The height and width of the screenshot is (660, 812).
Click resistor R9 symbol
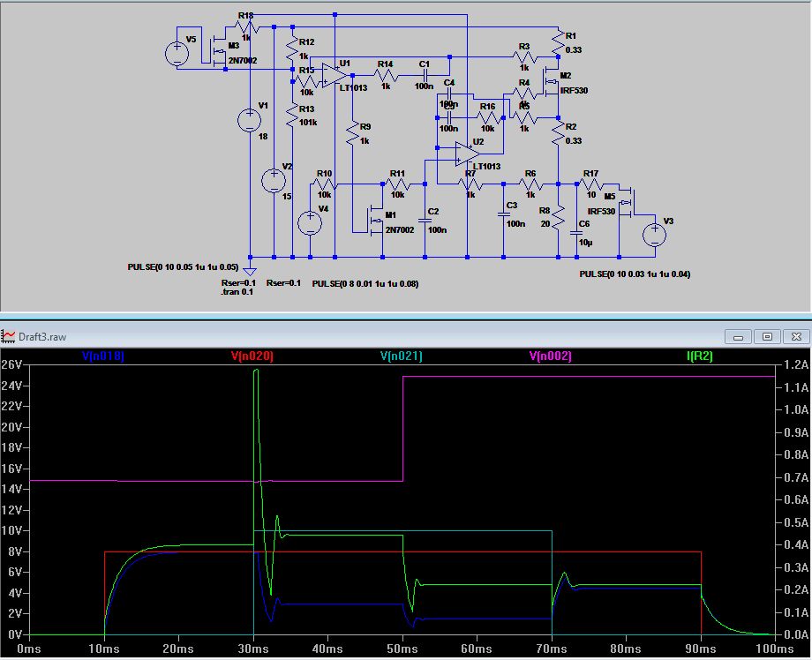pyautogui.click(x=353, y=133)
